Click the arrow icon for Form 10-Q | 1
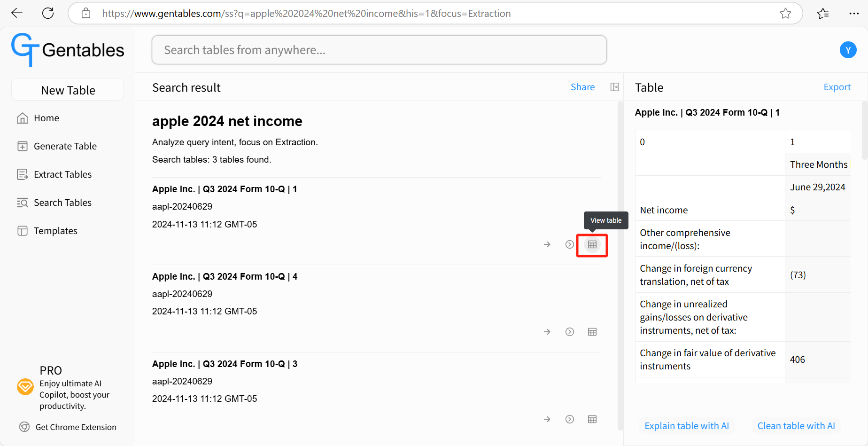The width and height of the screenshot is (868, 446). click(x=547, y=244)
